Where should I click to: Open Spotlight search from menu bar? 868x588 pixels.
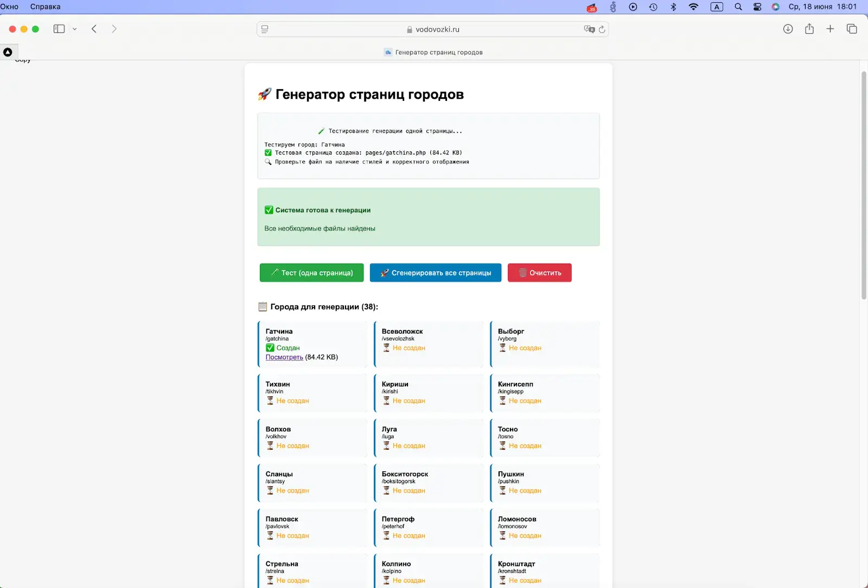pyautogui.click(x=738, y=7)
